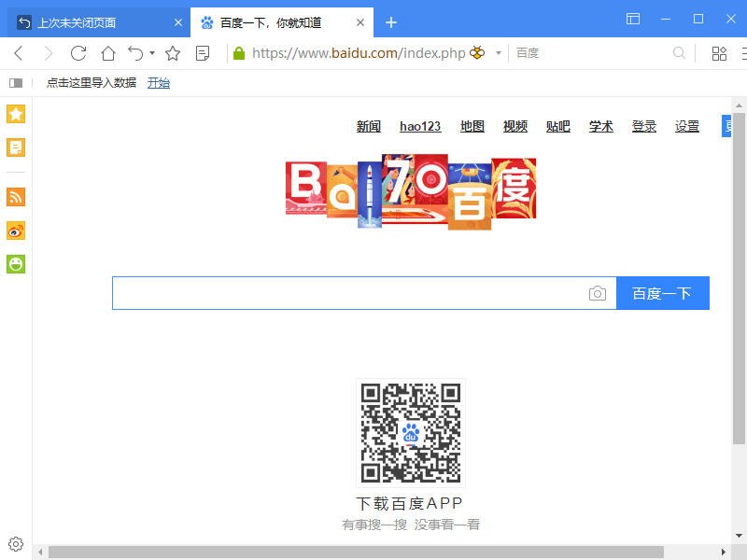Go back with the back arrow
Image resolution: width=747 pixels, height=560 pixels.
click(19, 53)
